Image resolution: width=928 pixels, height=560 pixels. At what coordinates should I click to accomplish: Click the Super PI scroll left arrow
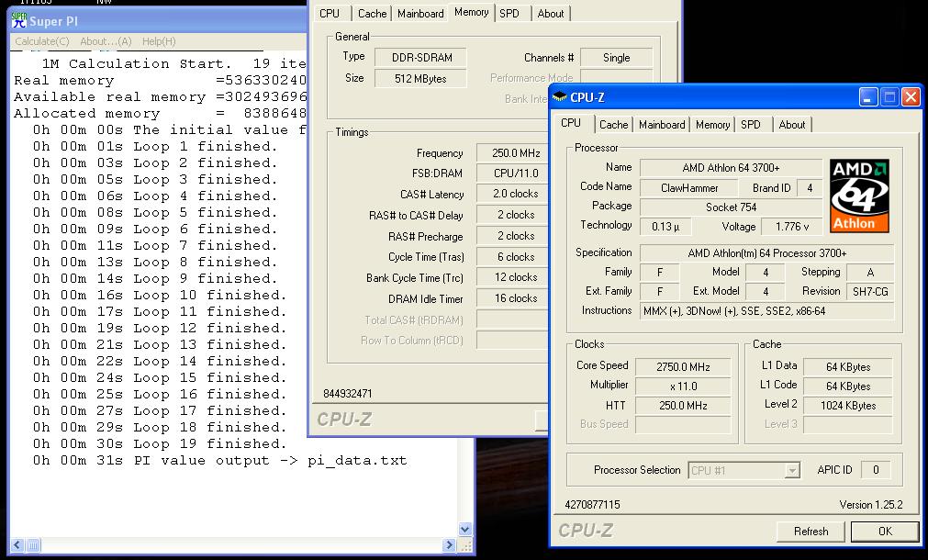pos(17,544)
